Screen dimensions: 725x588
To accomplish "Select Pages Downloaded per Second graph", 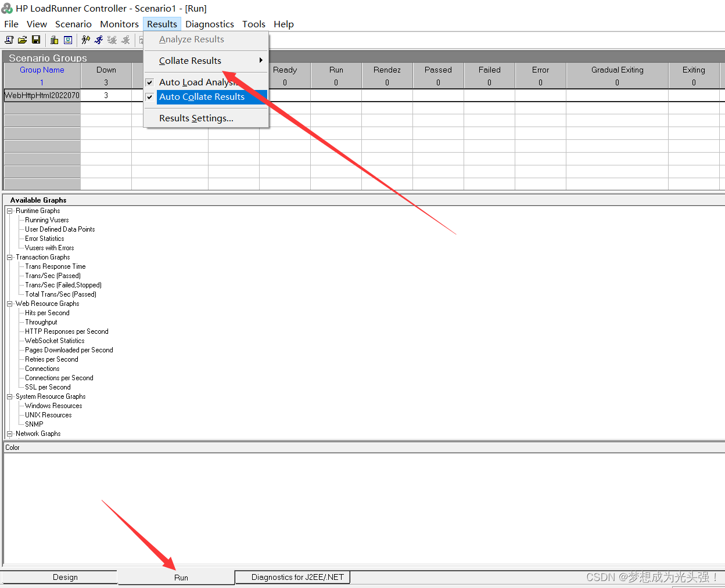I will point(69,350).
